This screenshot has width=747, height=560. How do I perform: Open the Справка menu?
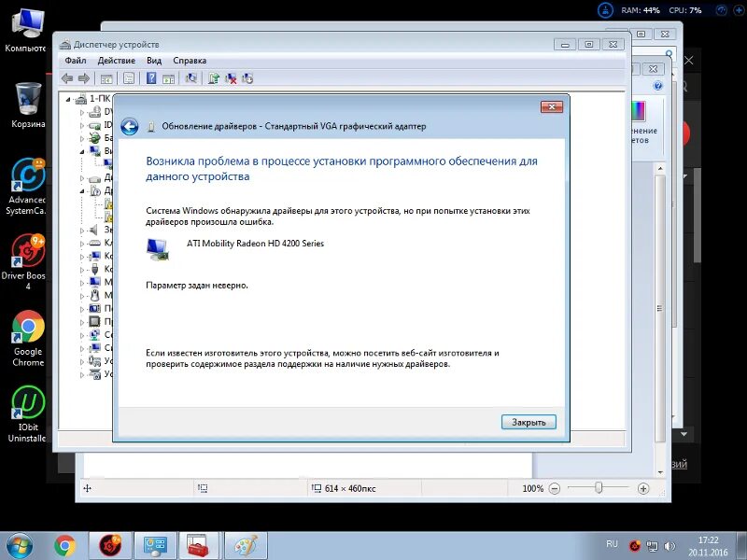[190, 61]
